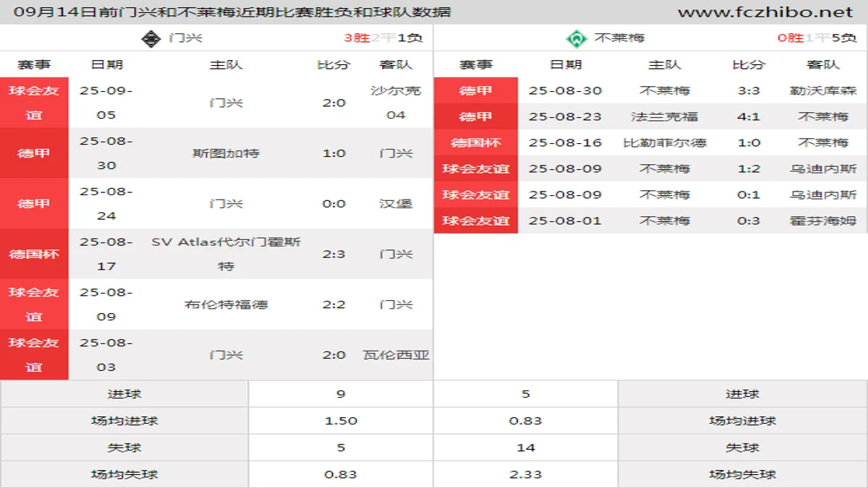Open the www.fczhibo.net website link
Image resolution: width=868 pixels, height=488 pixels.
pos(765,12)
